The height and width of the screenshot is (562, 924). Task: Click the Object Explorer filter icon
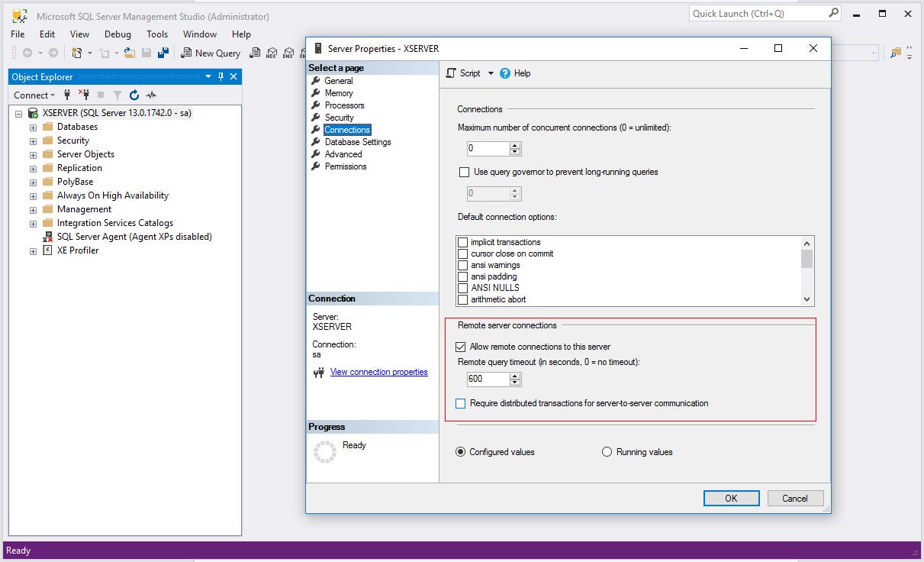(x=118, y=95)
